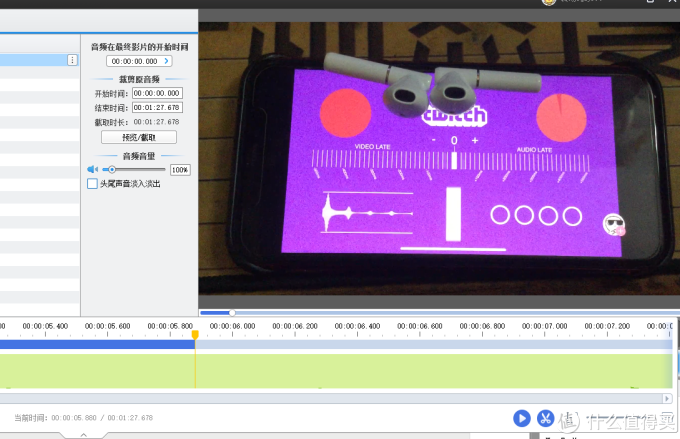Click timeline ruler at 00:00:06.400

click(357, 326)
